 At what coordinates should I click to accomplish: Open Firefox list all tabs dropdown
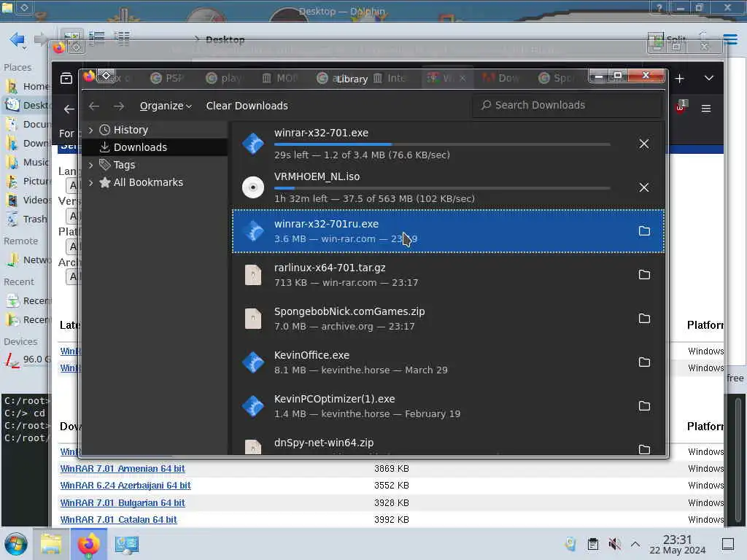pyautogui.click(x=709, y=78)
